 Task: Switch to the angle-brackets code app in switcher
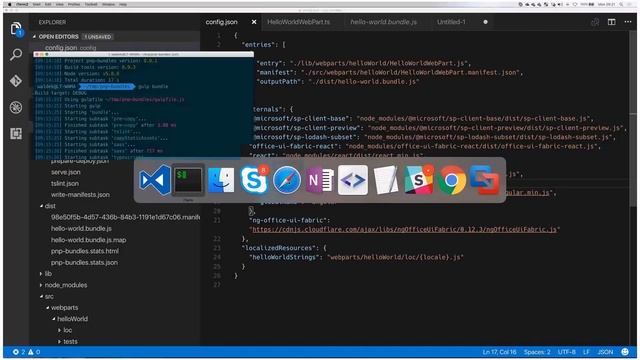click(353, 180)
